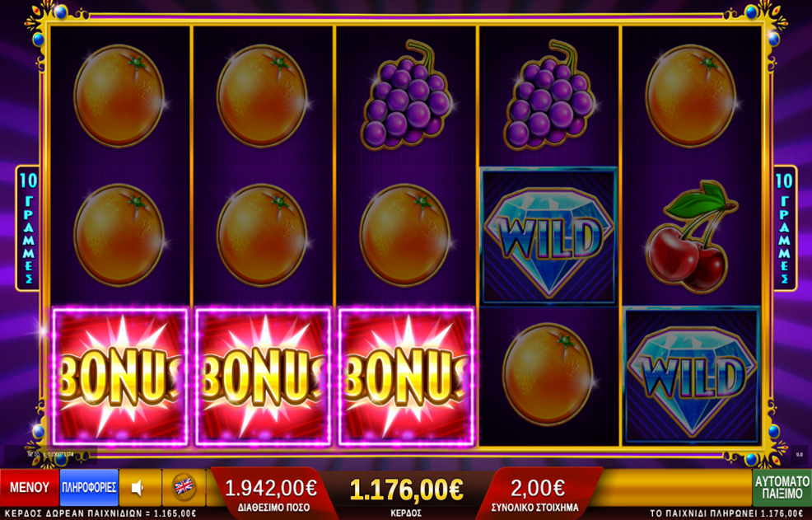Open the red ΜΕΝΟΥ button
The width and height of the screenshot is (812, 520).
30,487
